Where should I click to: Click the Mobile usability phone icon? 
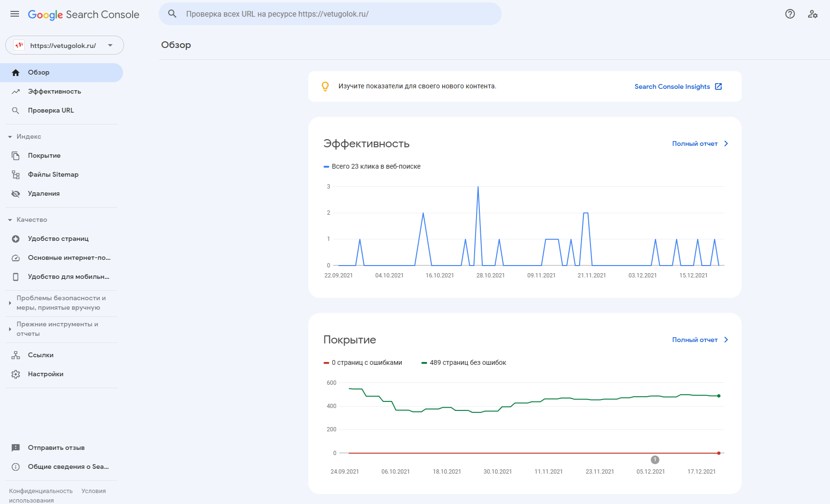(x=16, y=277)
